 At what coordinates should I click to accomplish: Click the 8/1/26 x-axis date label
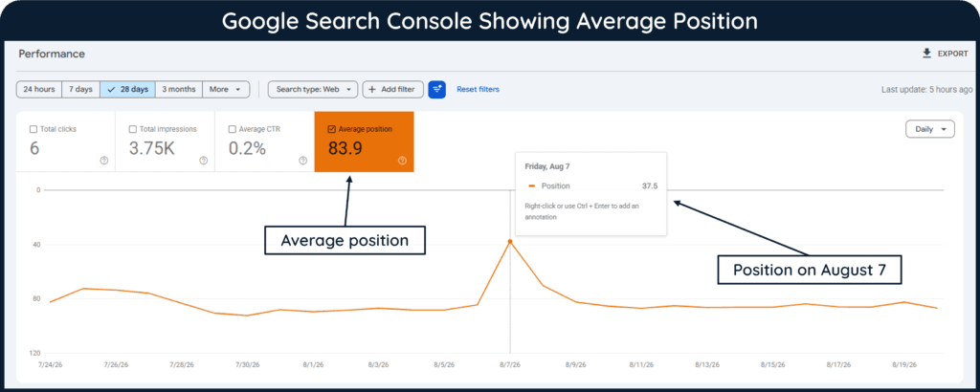(313, 362)
